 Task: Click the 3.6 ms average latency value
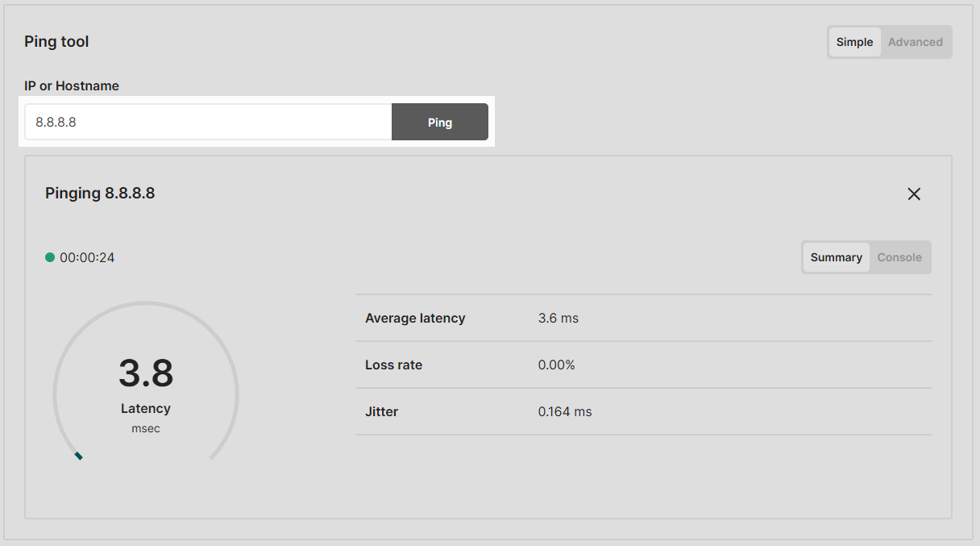[x=558, y=318]
